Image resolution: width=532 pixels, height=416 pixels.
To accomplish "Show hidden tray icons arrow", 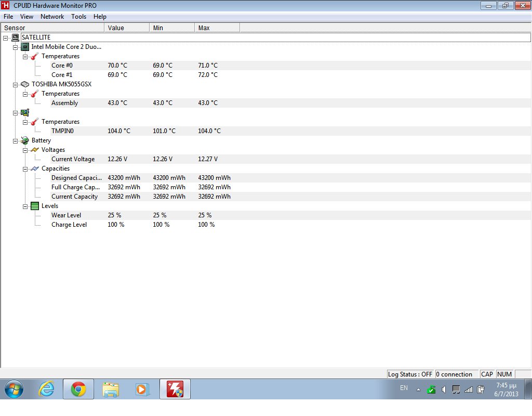I will 418,390.
